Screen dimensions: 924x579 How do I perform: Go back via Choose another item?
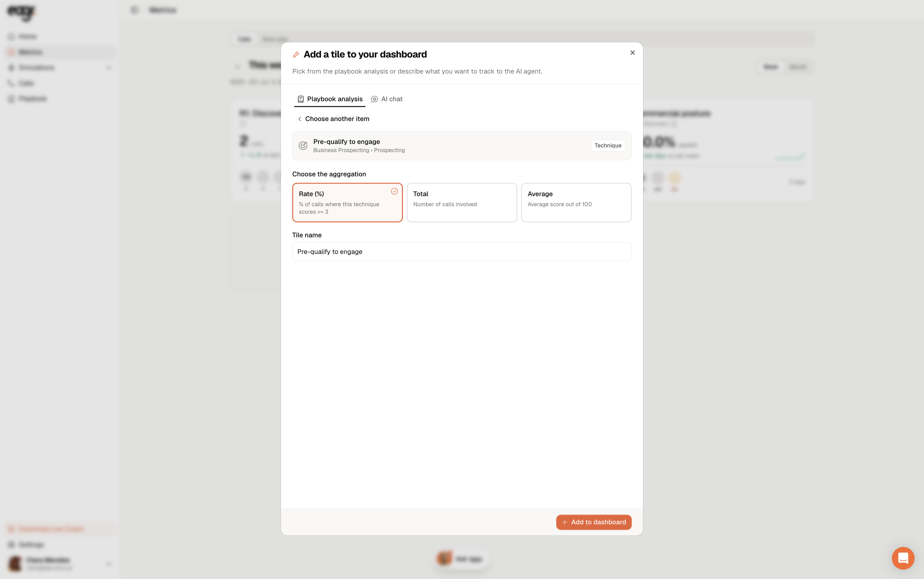(333, 119)
